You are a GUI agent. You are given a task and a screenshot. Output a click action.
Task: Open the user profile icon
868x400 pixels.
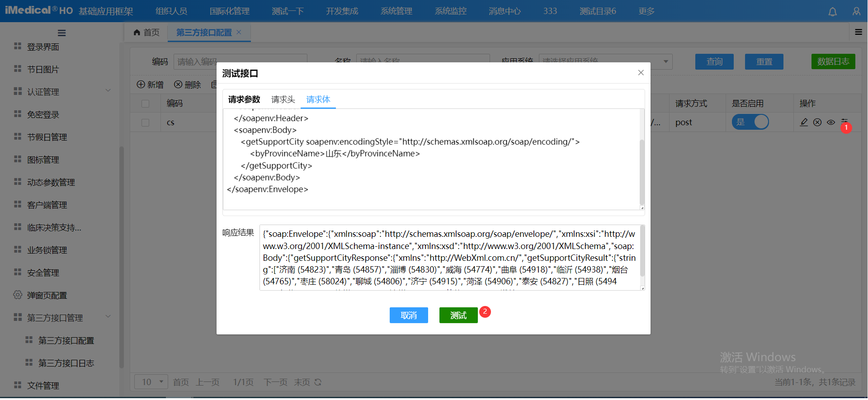[x=856, y=12]
